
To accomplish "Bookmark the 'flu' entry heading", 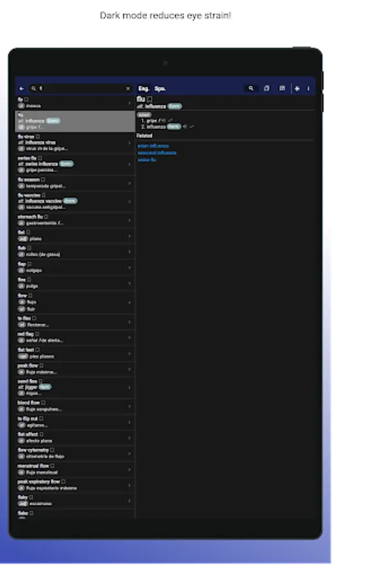I will coord(150,99).
